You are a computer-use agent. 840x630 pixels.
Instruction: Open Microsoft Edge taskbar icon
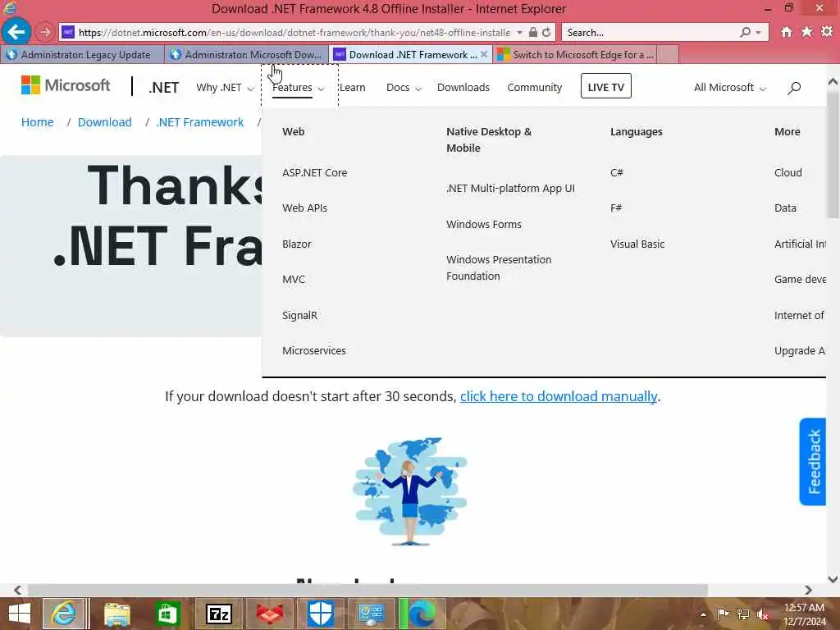(x=422, y=614)
